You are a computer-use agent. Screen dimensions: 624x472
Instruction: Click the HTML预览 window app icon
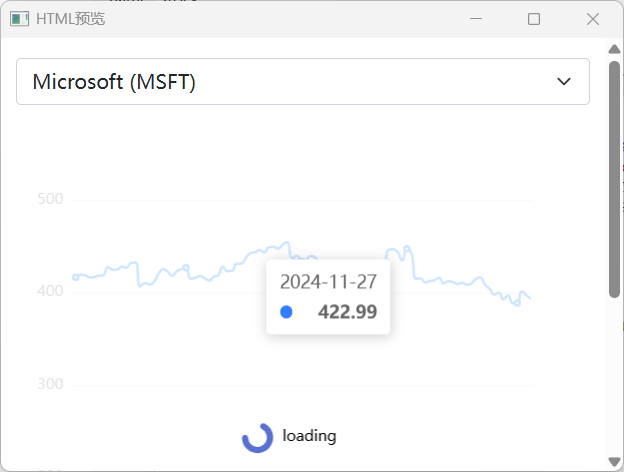coord(19,19)
